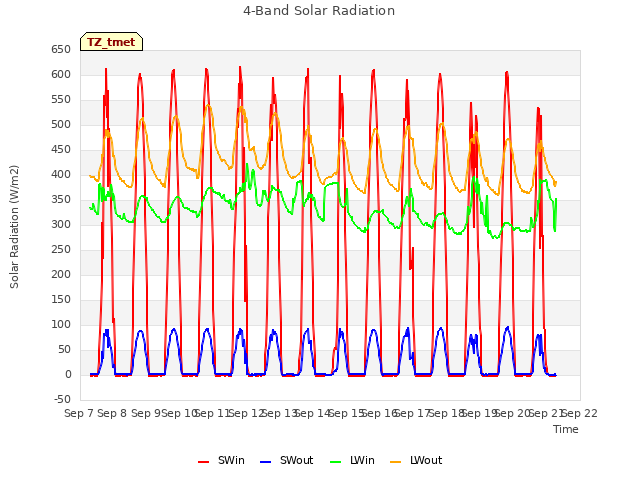Viewport: 640px width, 480px height.
Task: Toggle the SWout legend entry
Action: (287, 460)
